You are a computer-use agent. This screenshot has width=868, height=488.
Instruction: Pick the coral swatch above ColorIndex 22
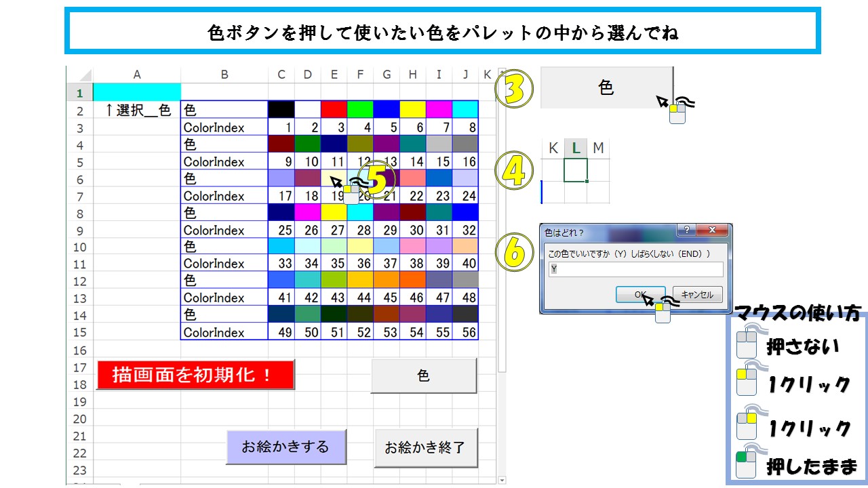tap(412, 178)
